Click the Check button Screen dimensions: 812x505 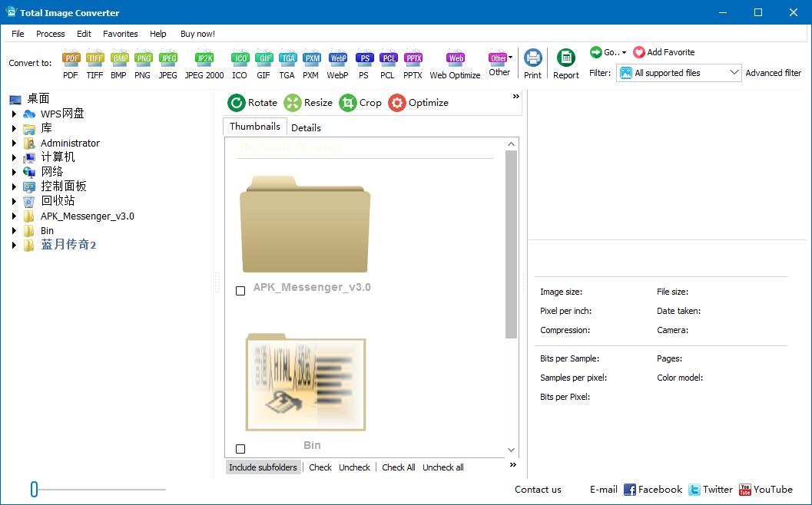pyautogui.click(x=320, y=467)
